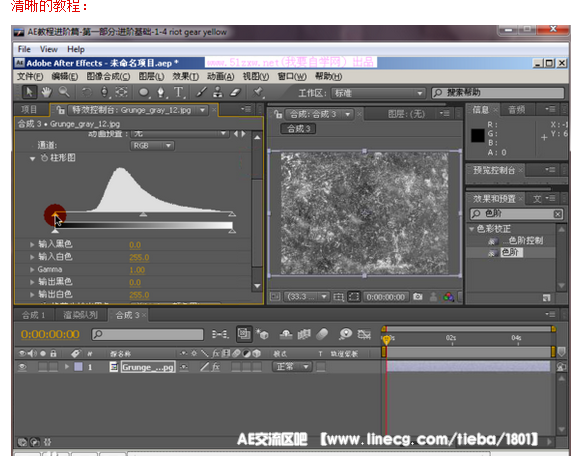Open the composition mini-flowchart icon
The image size is (573, 456).
(x=220, y=334)
